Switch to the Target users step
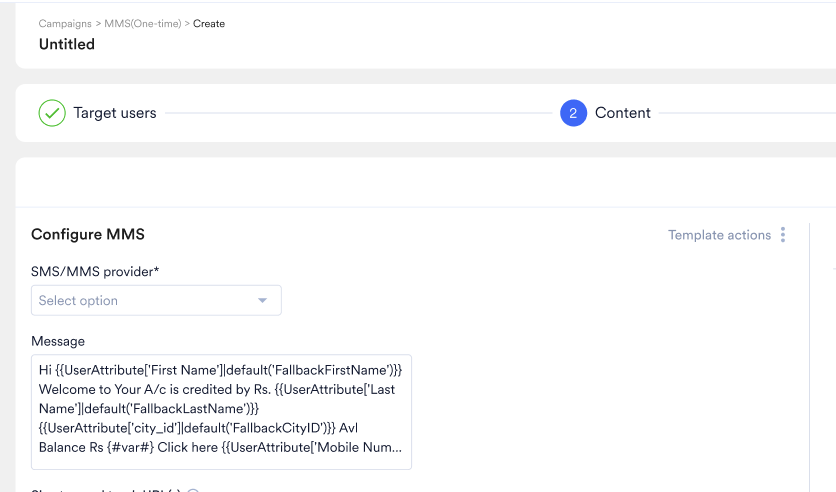The image size is (836, 492). pyautogui.click(x=115, y=113)
